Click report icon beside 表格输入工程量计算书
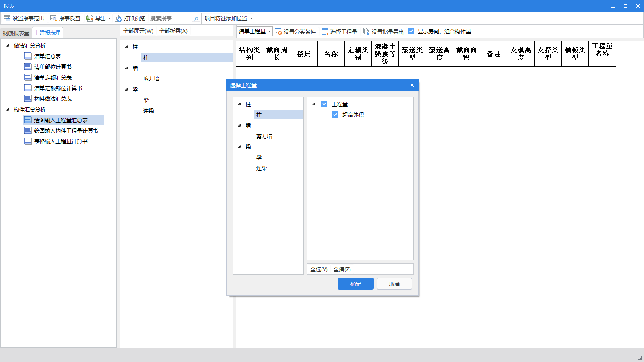Screen dimensions: 644x362 [28, 141]
